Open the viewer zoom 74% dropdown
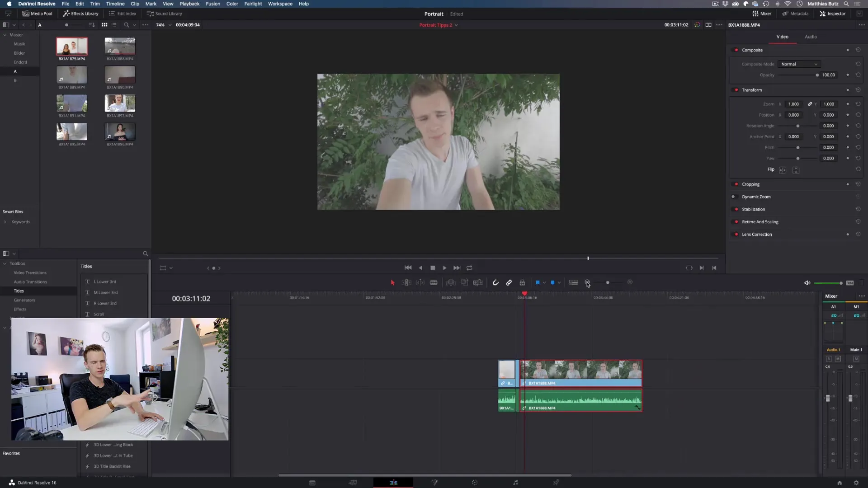 point(164,25)
